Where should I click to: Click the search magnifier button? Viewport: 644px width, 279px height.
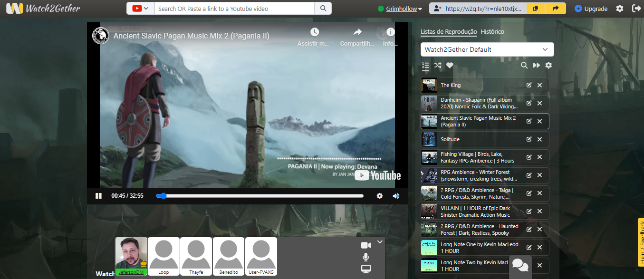click(323, 9)
